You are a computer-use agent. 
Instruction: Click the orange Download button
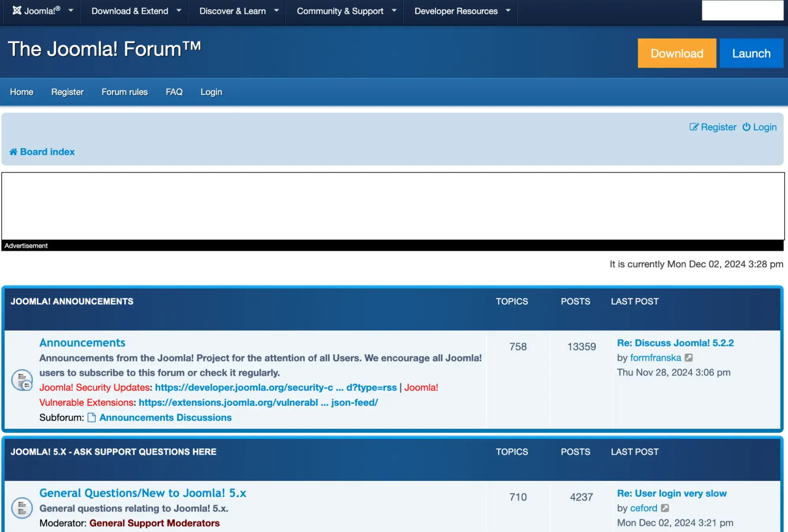(677, 53)
